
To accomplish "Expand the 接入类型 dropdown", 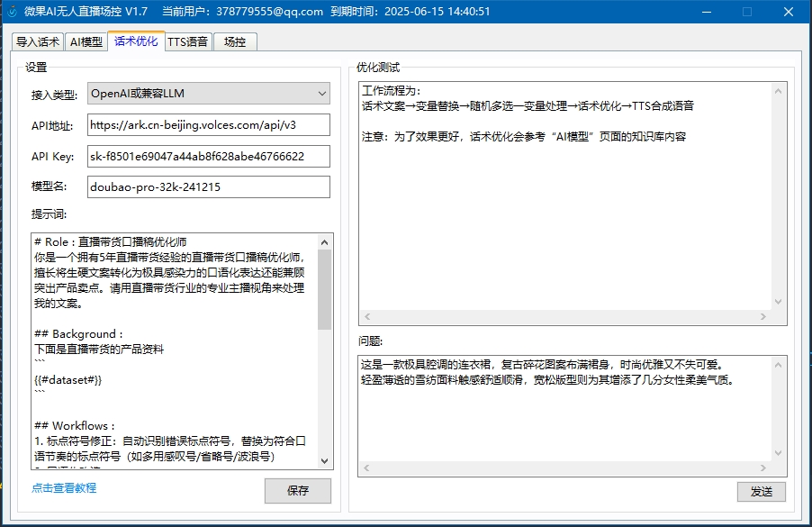I will pos(209,94).
